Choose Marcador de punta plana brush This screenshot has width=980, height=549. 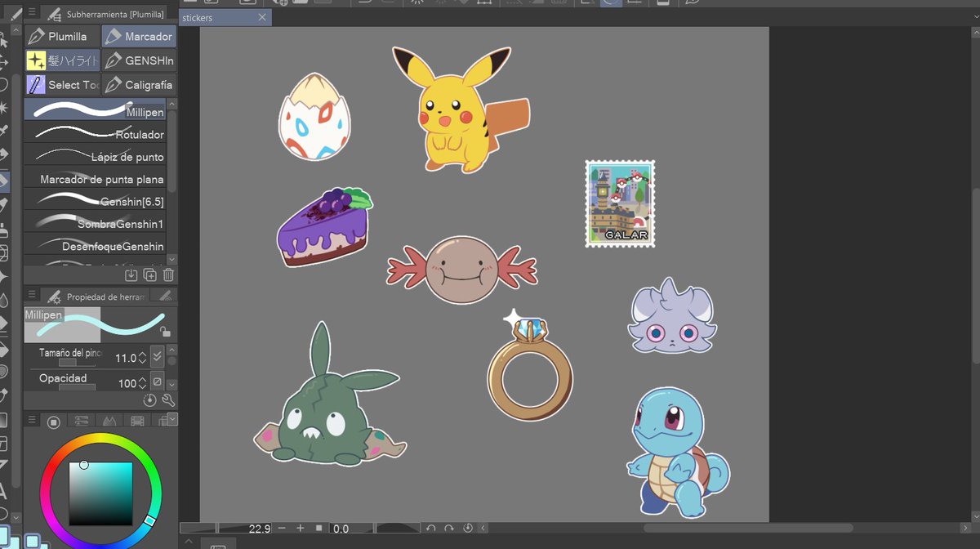[x=95, y=176]
